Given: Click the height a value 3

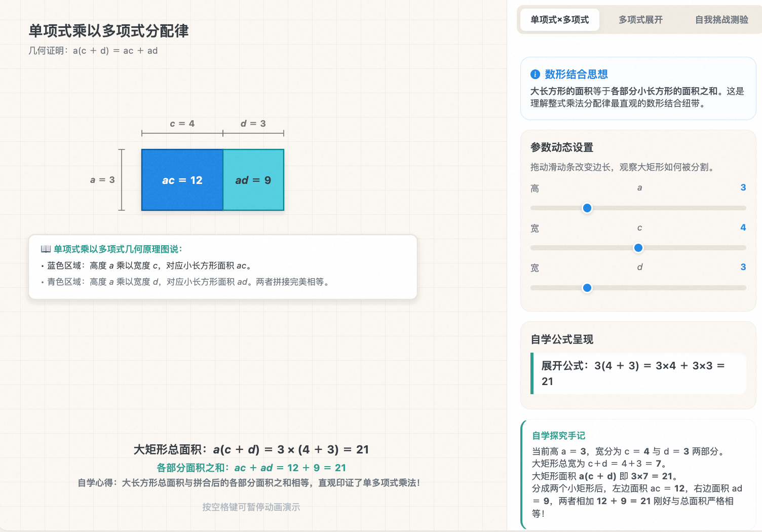Looking at the screenshot, I should click(743, 187).
